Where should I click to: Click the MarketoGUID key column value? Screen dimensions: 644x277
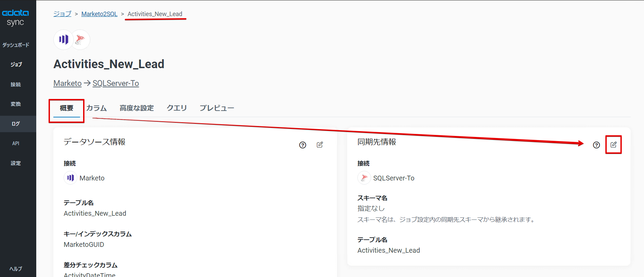(x=84, y=244)
